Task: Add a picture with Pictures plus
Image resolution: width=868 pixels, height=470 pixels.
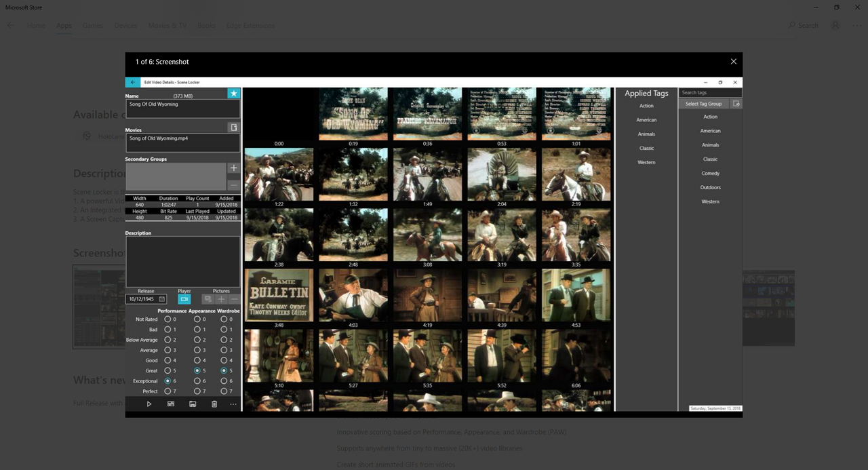Action: (221, 299)
